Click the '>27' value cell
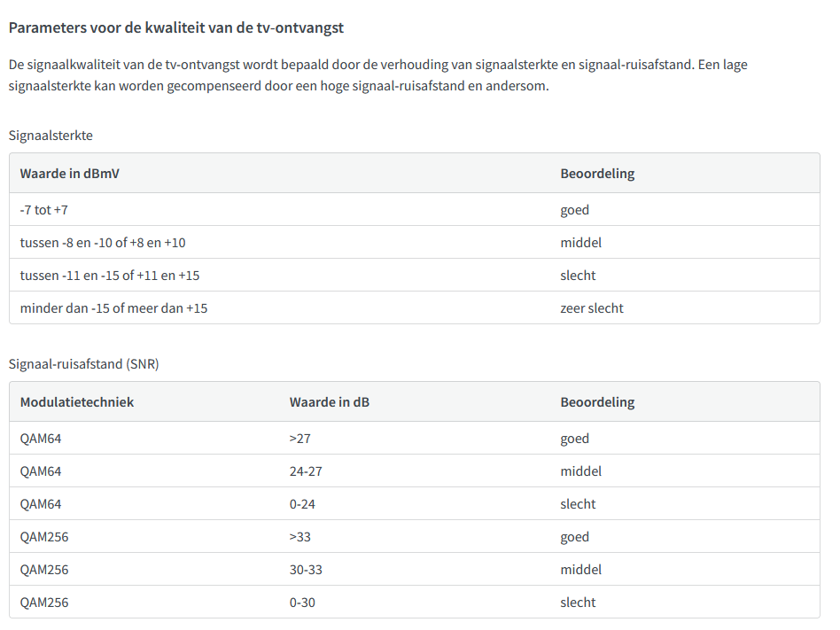840x630 pixels. pyautogui.click(x=300, y=439)
